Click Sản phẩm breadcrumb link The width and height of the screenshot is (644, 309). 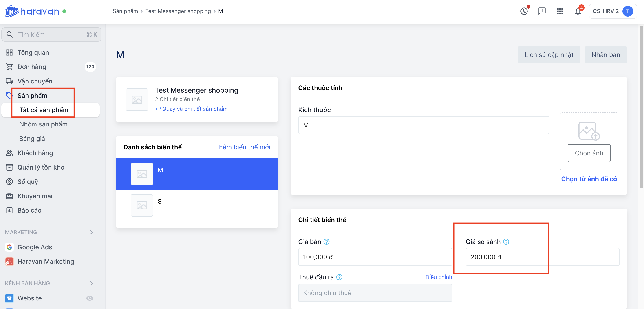tap(125, 11)
